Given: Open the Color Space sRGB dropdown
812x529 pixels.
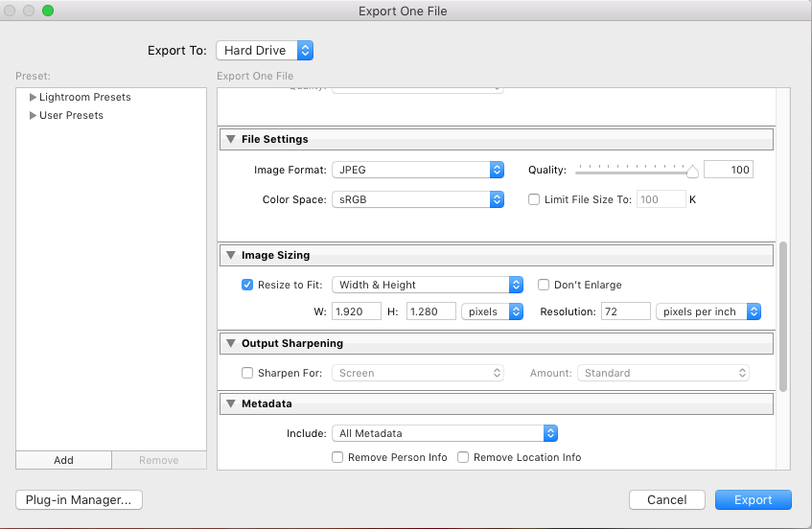Looking at the screenshot, I should [x=418, y=199].
